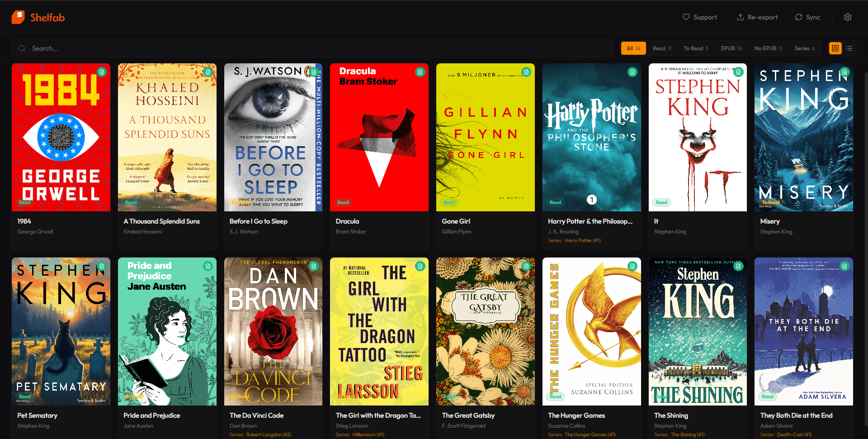This screenshot has height=439, width=868.
Task: Open the Harry Potter (#1) series link
Action: (582, 241)
